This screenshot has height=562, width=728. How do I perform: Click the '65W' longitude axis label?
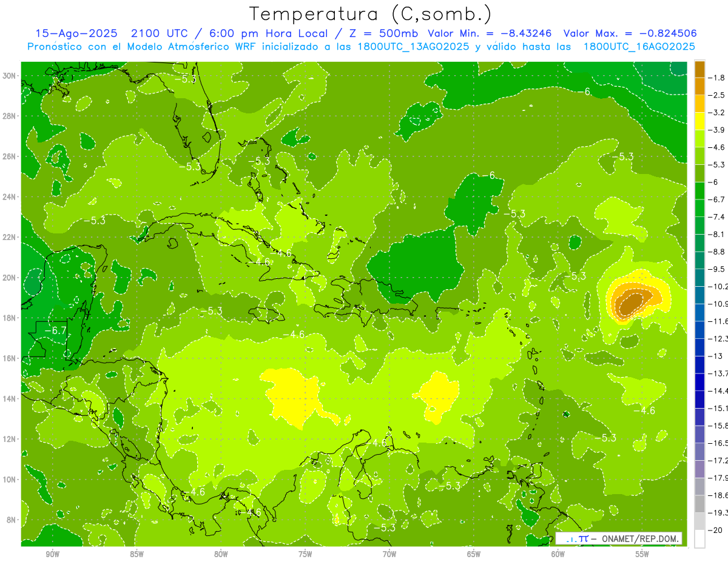pos(474,554)
